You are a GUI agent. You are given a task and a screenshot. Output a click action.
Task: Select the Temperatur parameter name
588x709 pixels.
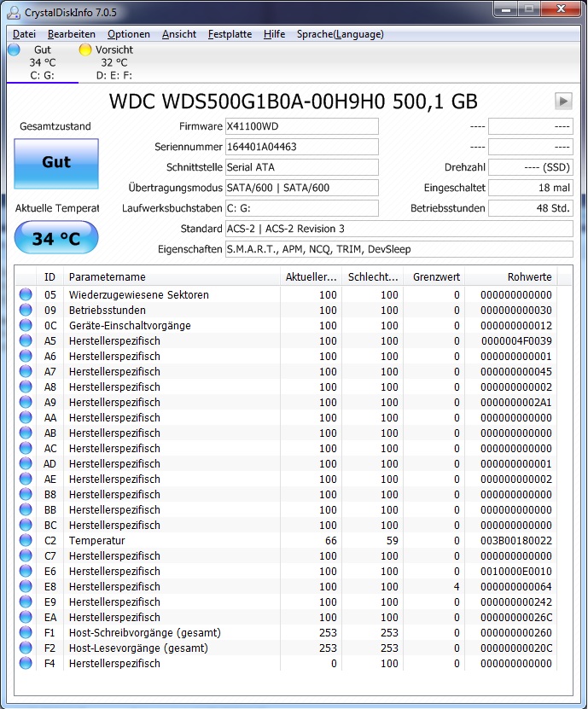tap(96, 541)
